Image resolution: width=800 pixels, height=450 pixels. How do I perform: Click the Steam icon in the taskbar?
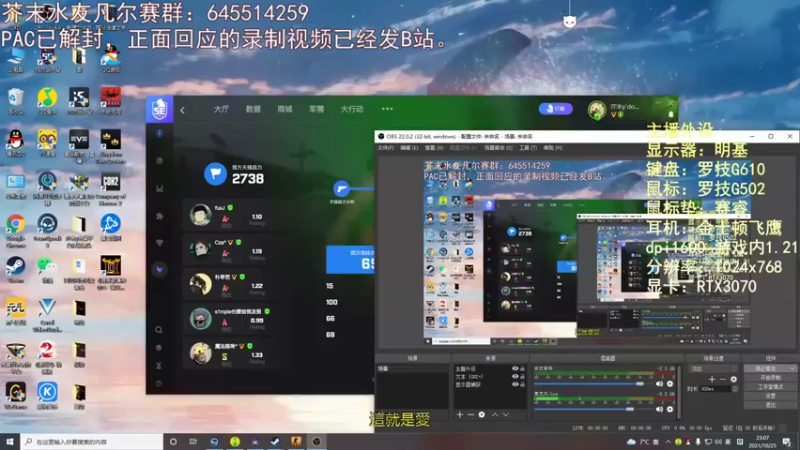pyautogui.click(x=275, y=441)
